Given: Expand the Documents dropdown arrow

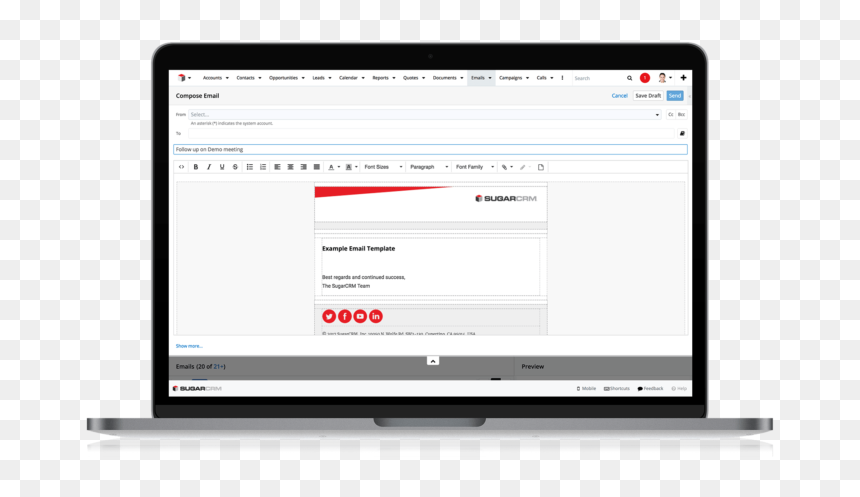Looking at the screenshot, I should click(x=462, y=78).
